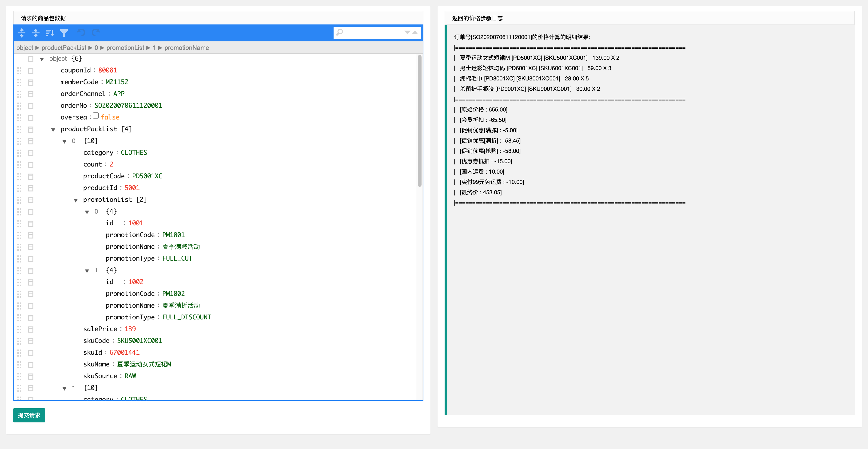Submit request with 提交请求 button
Screen dimensions: 868x449
click(x=29, y=415)
